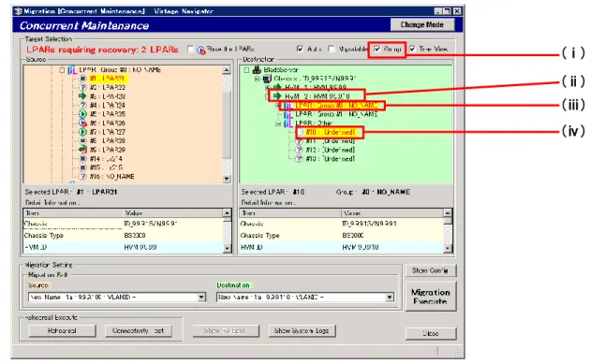The height and width of the screenshot is (364, 590).
Task: Open the Source migration path dropdown
Action: 201,297
